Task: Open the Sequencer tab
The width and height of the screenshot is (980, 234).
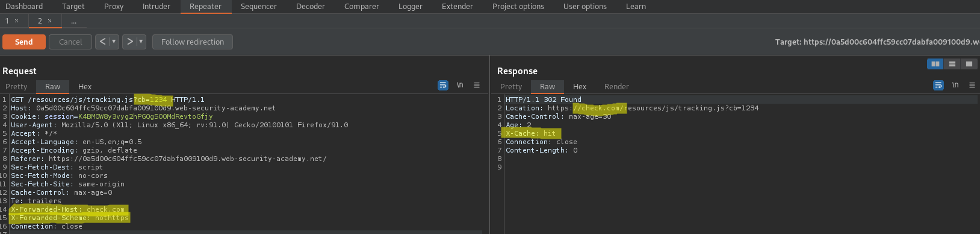Action: (x=259, y=7)
